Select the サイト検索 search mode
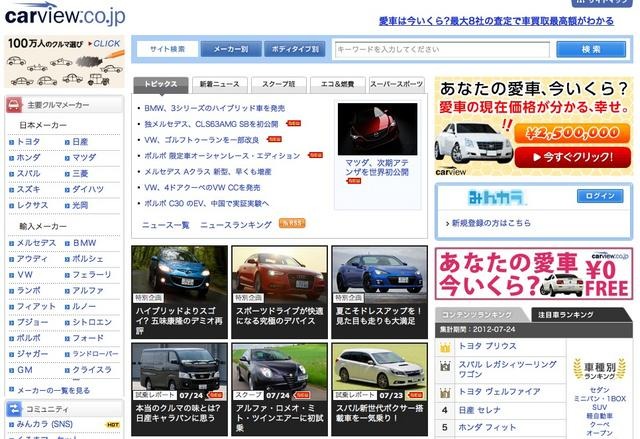Screen dimensions: 640x439 (x=167, y=49)
